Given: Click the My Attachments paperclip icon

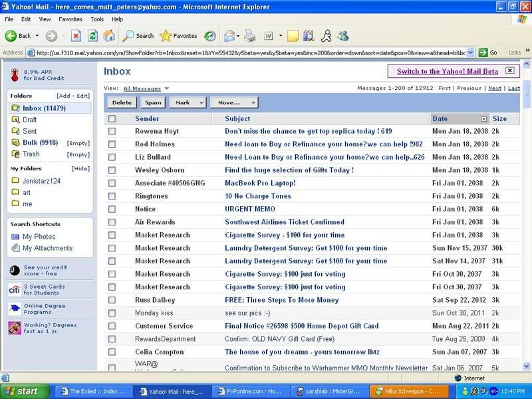Looking at the screenshot, I should click(15, 248).
